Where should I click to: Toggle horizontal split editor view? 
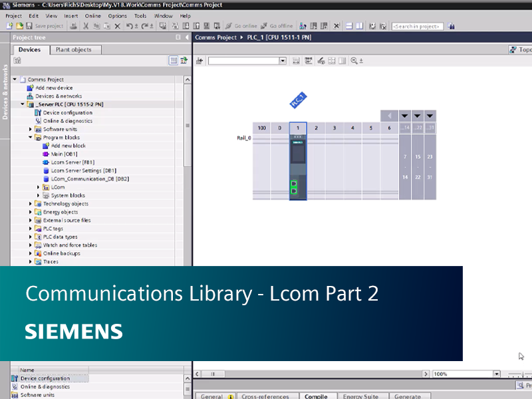tap(347, 26)
